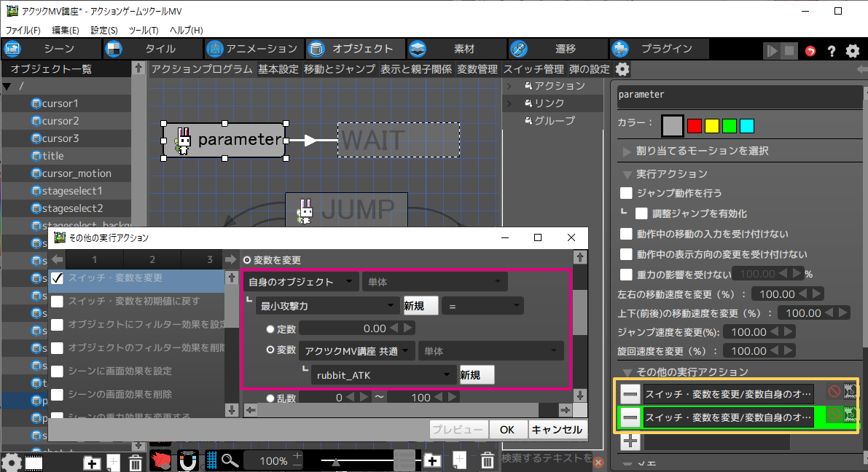Open the rubbit_ATK variable dropdown
868x472 pixels.
point(382,375)
